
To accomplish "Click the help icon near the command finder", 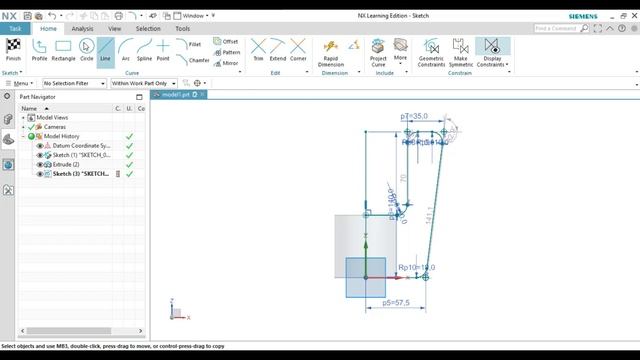I will (622, 28).
